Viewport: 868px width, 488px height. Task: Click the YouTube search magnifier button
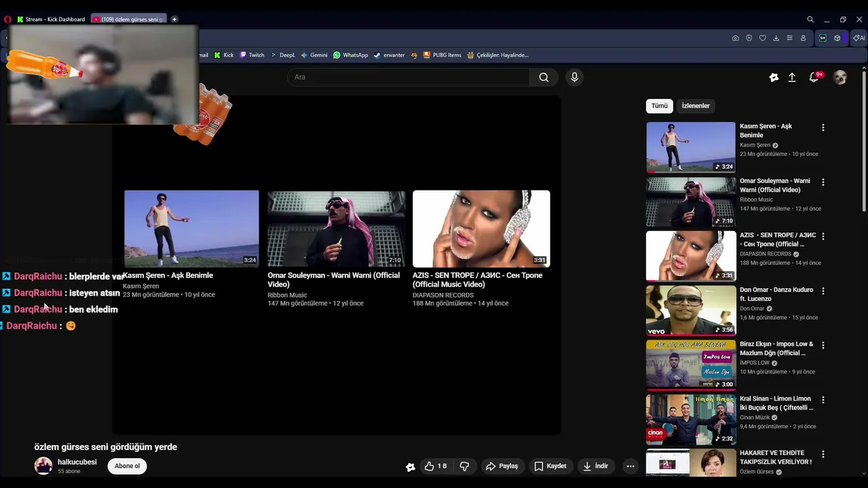(x=544, y=77)
